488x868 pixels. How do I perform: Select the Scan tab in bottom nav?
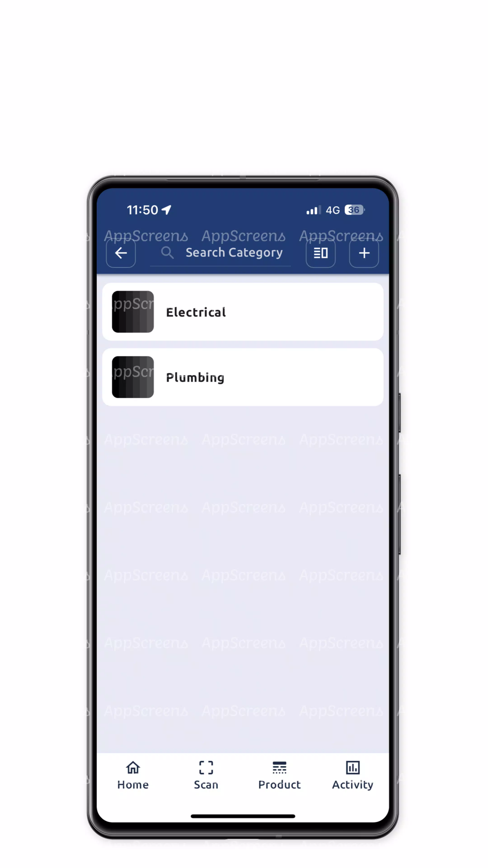pos(206,775)
